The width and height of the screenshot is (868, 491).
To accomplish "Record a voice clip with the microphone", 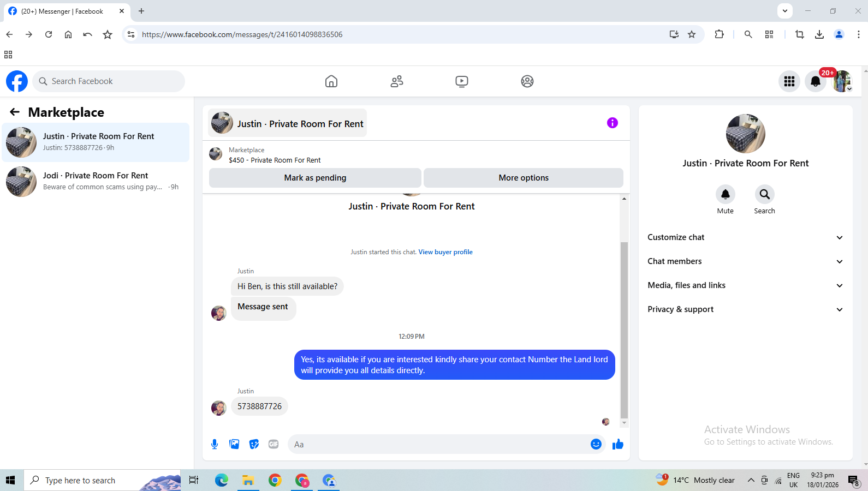I will 215,444.
